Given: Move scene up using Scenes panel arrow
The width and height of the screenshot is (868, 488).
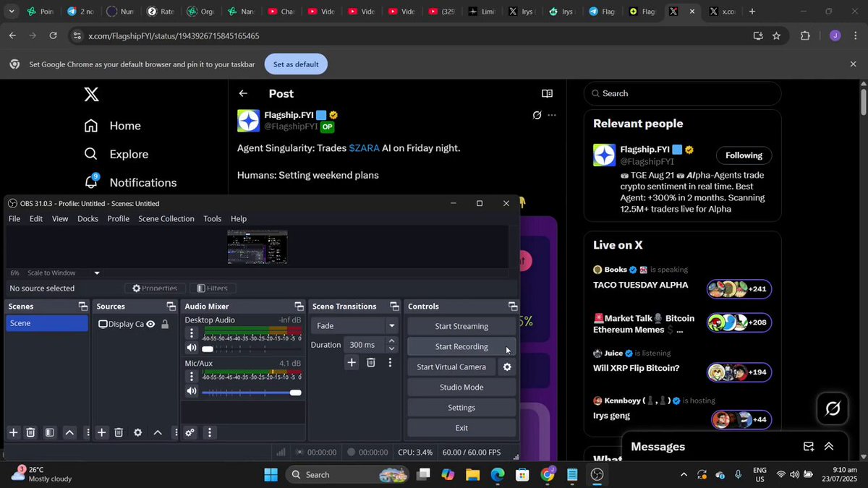Looking at the screenshot, I should [x=69, y=432].
